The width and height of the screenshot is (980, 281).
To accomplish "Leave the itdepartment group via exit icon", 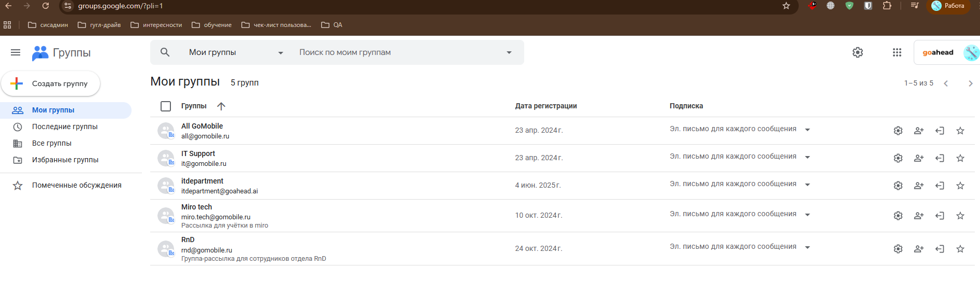I will [939, 186].
